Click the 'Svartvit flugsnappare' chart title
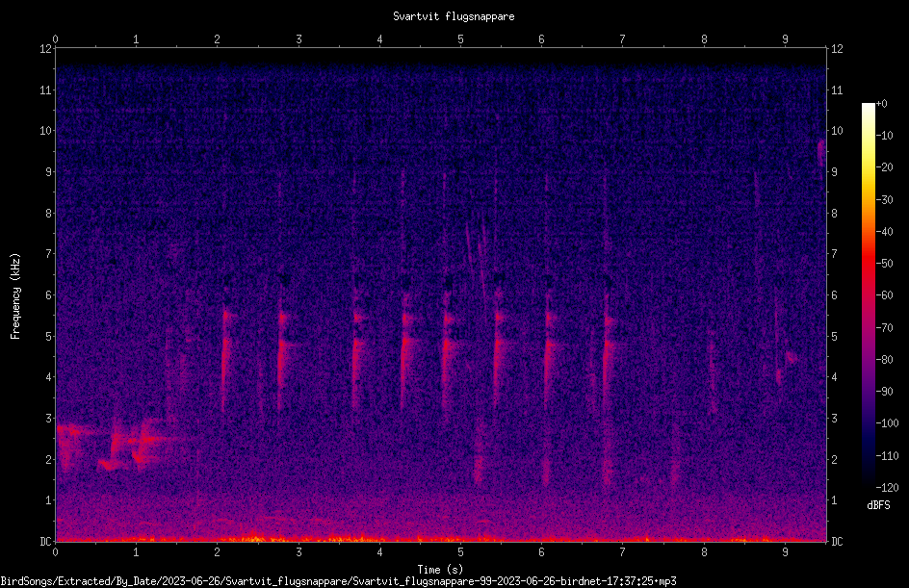The width and height of the screenshot is (909, 588). (x=454, y=16)
